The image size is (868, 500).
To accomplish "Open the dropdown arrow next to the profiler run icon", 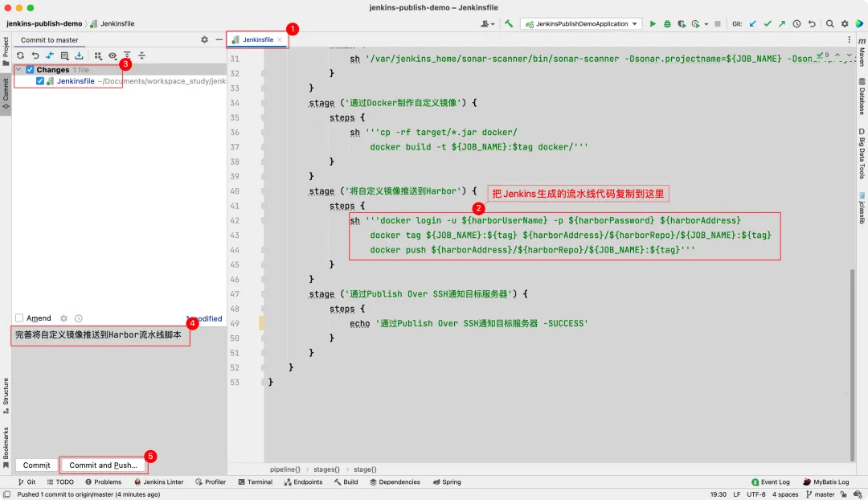I will [x=706, y=24].
